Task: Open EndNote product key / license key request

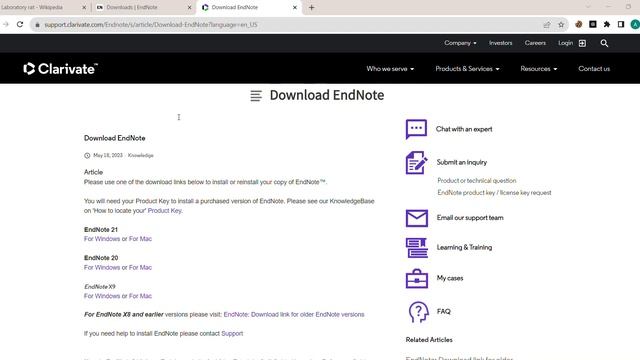Action: [494, 192]
